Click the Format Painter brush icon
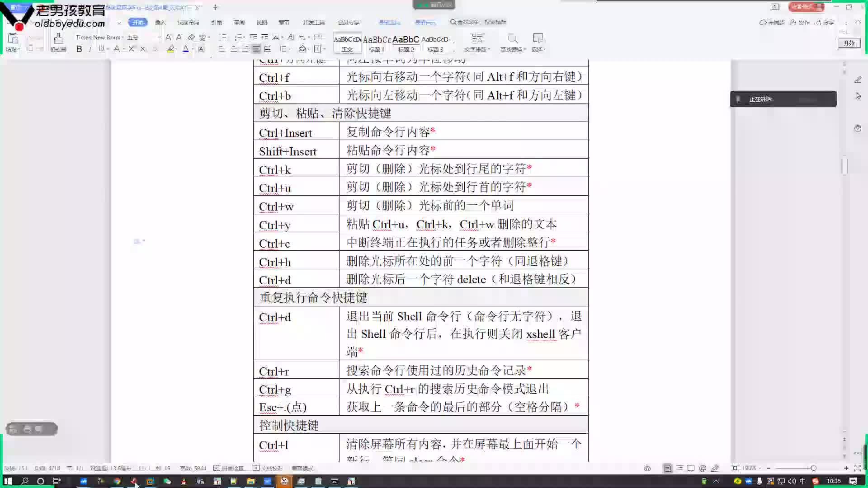Image resolution: width=868 pixels, height=488 pixels. (58, 39)
